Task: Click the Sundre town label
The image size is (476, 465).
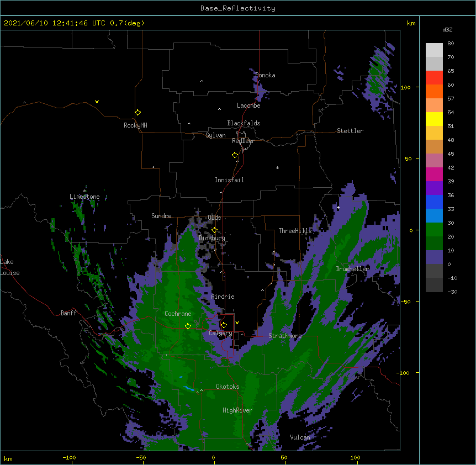Action: pos(161,216)
